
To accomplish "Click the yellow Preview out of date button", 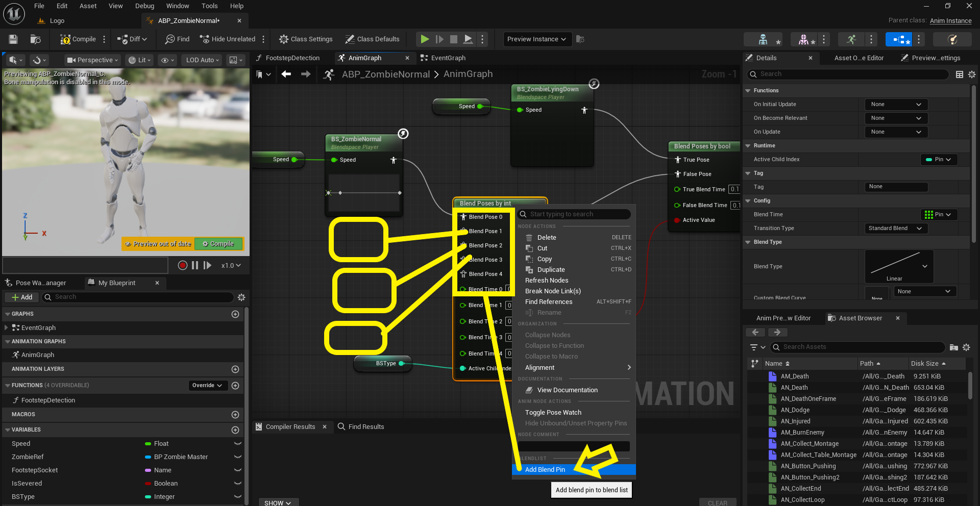I will click(x=158, y=244).
